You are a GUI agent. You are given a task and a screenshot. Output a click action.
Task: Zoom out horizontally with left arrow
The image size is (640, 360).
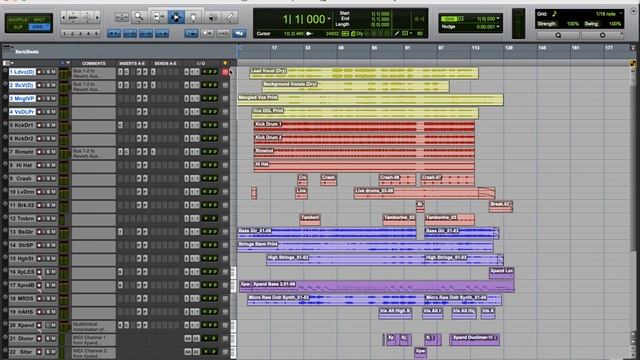pos(64,17)
